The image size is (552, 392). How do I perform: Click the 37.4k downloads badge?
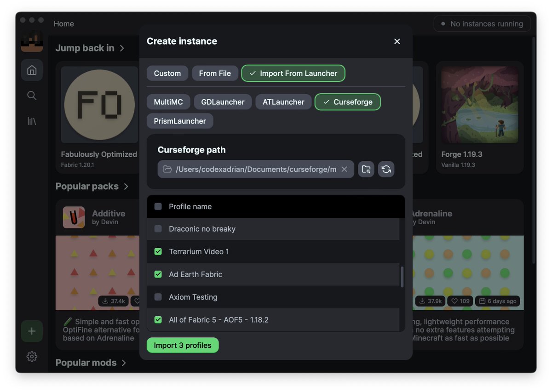click(113, 301)
